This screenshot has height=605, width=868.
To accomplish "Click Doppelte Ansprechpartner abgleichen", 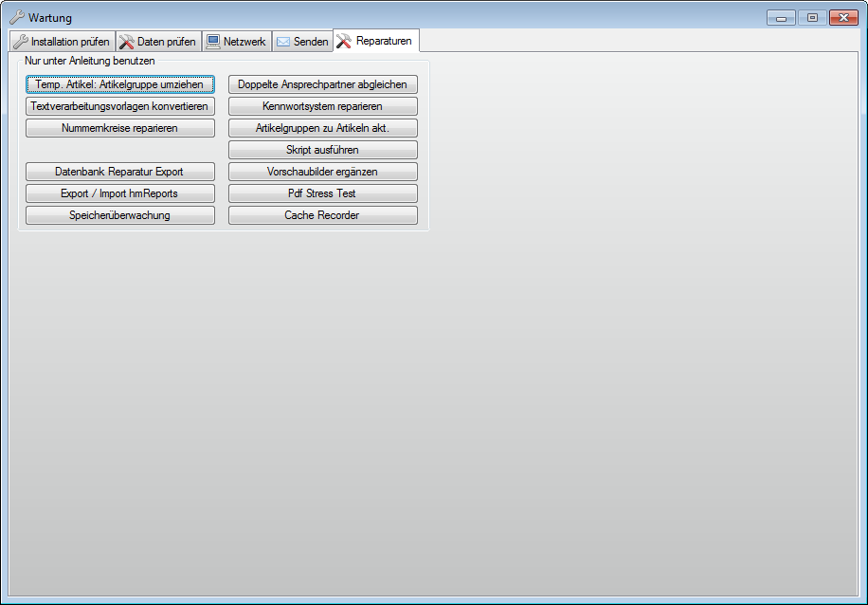I will click(322, 84).
